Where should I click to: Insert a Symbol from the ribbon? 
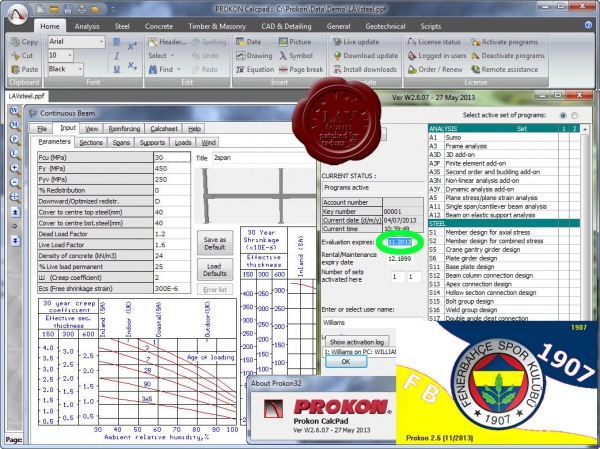click(x=295, y=56)
